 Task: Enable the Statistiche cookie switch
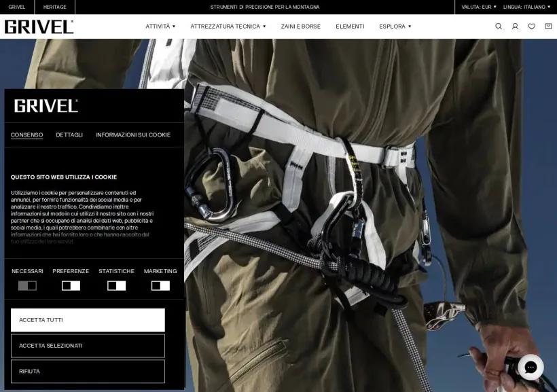[x=117, y=286]
